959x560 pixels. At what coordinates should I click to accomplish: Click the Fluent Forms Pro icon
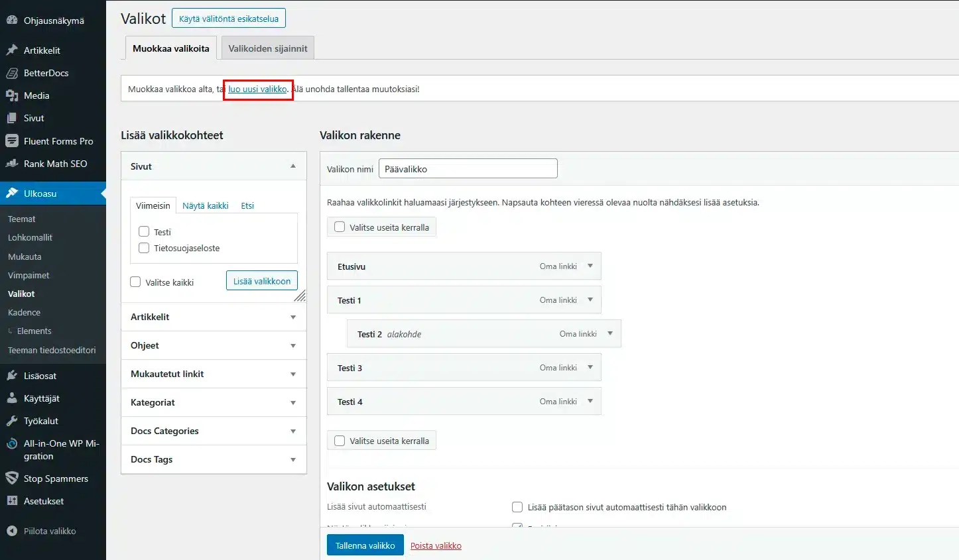coord(12,141)
